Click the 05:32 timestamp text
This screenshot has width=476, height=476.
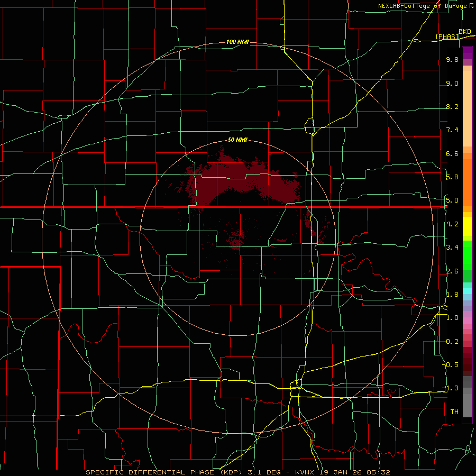pos(380,472)
